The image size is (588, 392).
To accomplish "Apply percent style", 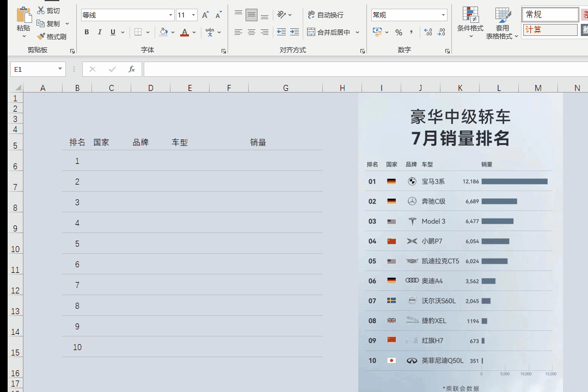I will click(x=399, y=32).
